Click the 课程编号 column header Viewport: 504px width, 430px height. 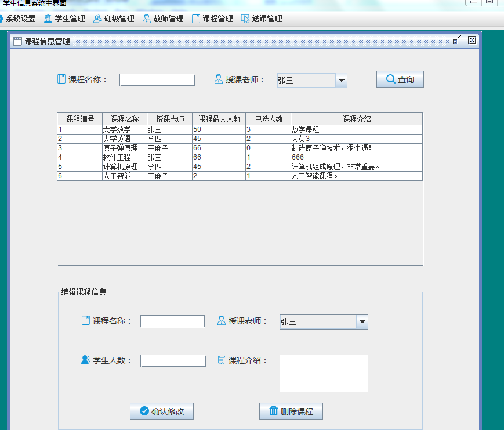(x=80, y=119)
